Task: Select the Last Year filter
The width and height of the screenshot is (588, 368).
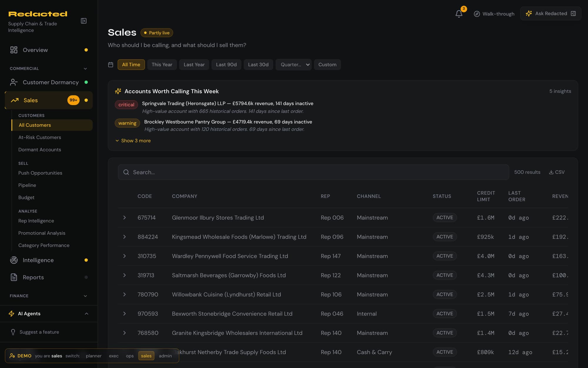Action: [194, 64]
